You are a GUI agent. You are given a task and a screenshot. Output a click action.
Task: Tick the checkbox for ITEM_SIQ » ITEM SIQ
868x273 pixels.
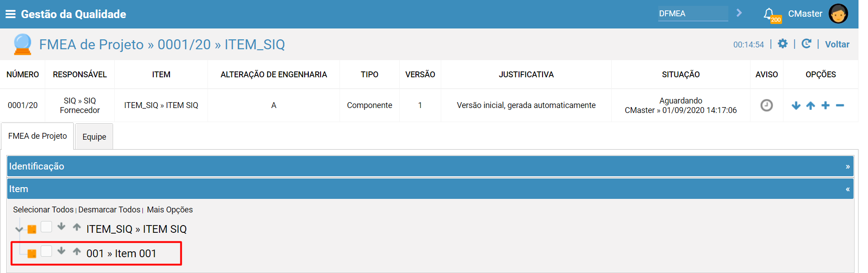[46, 226]
